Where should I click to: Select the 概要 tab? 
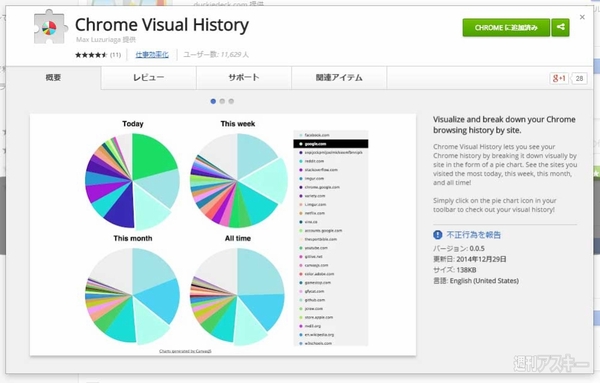(x=53, y=78)
